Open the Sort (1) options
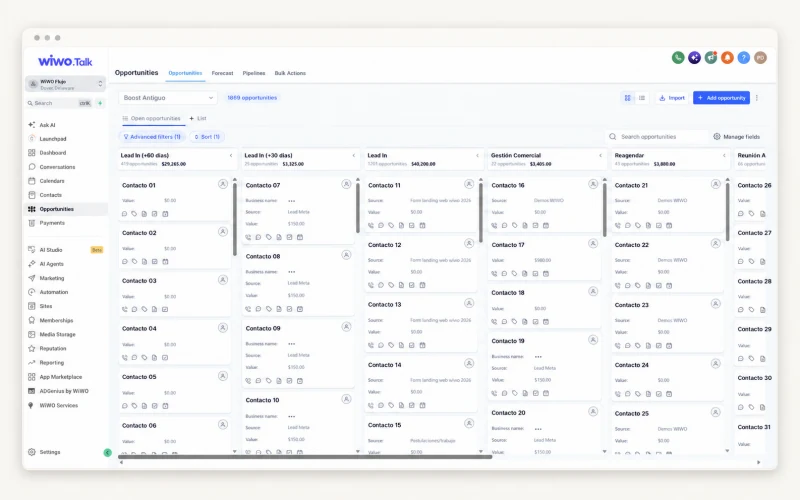 207,137
